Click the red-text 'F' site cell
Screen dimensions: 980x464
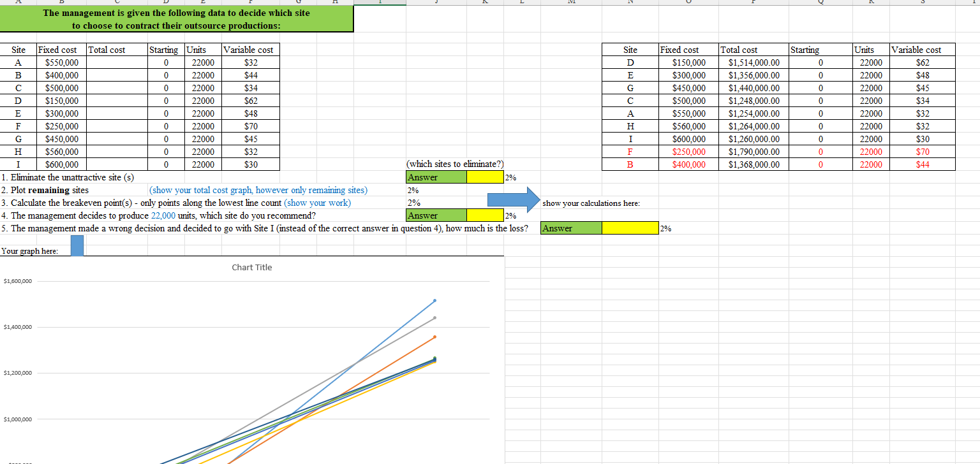pos(630,152)
